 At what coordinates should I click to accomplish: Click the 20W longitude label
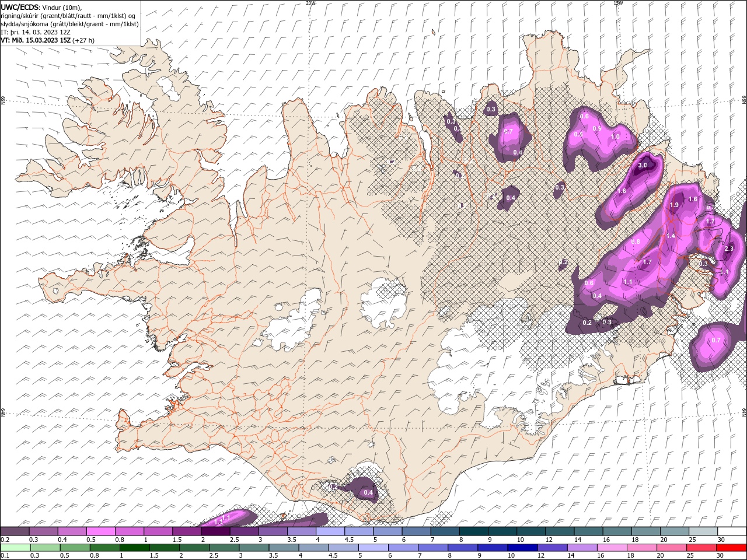311,3
